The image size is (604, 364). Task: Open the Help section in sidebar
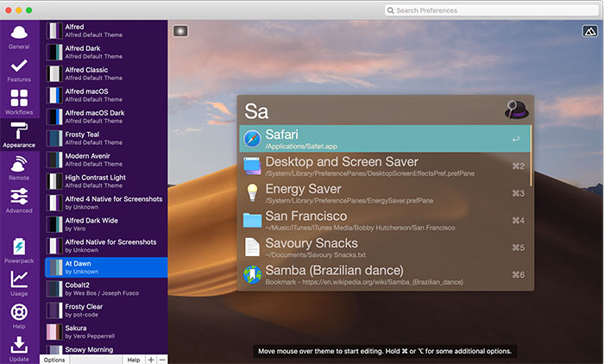[19, 315]
